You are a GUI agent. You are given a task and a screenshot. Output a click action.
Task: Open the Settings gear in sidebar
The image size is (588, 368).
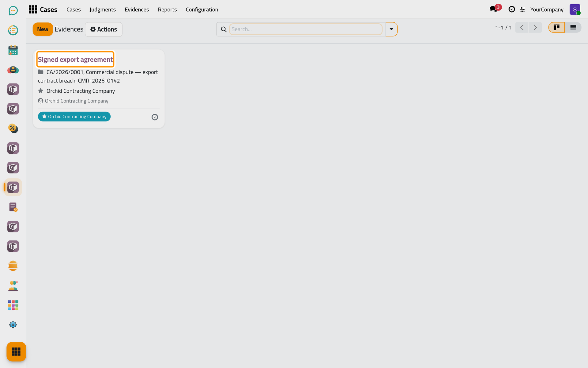[x=13, y=325]
